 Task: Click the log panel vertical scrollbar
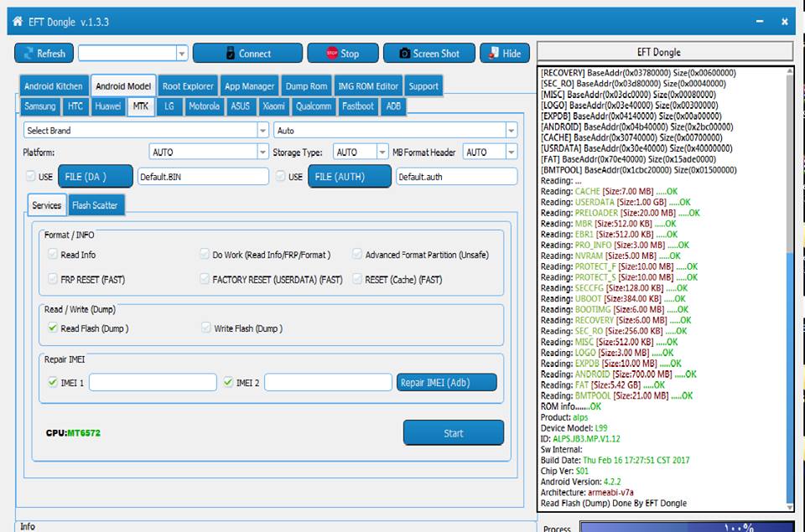790,289
